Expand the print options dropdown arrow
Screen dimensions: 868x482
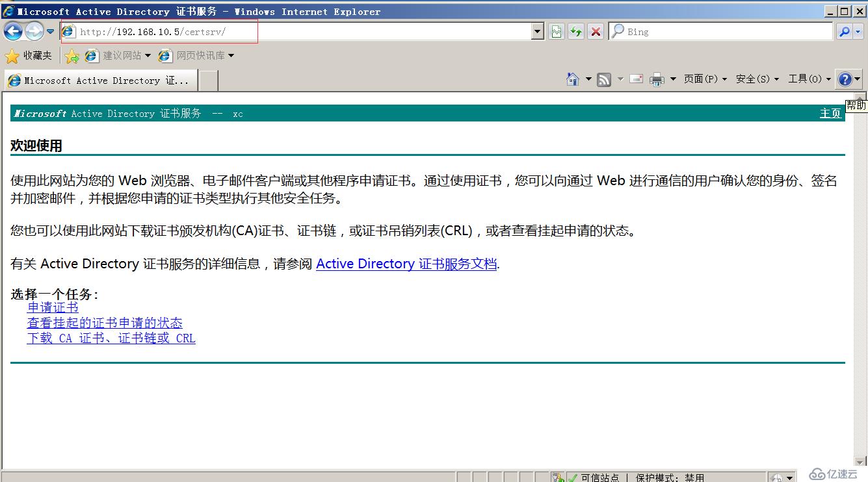673,79
